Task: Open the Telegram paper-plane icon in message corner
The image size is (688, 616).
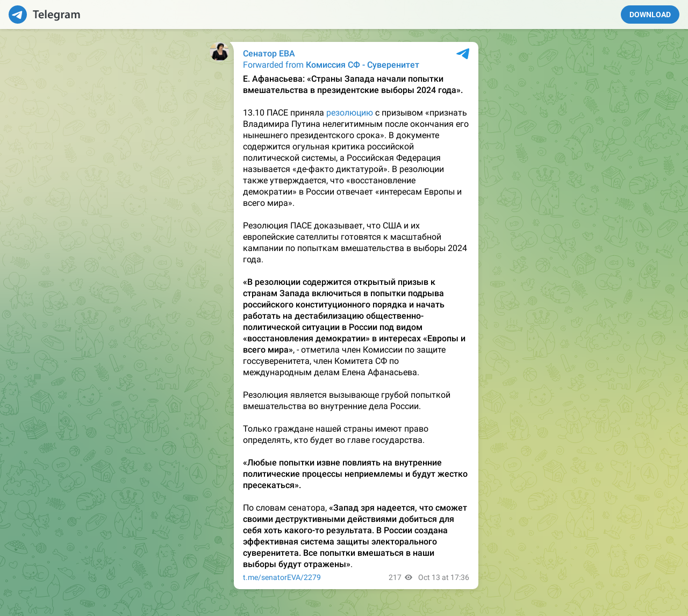Action: point(463,54)
